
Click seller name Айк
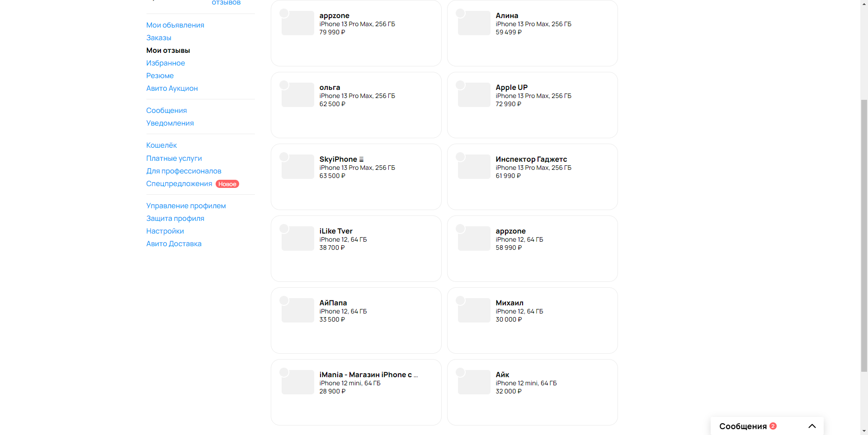(502, 375)
